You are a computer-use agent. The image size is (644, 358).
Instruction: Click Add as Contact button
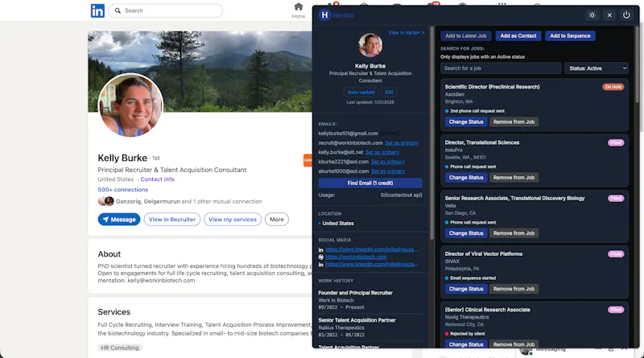tap(518, 35)
